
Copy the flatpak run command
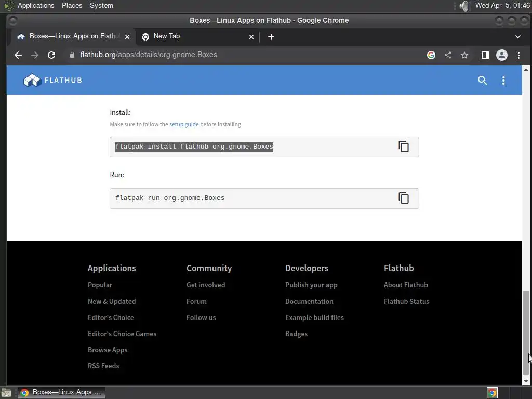403,198
